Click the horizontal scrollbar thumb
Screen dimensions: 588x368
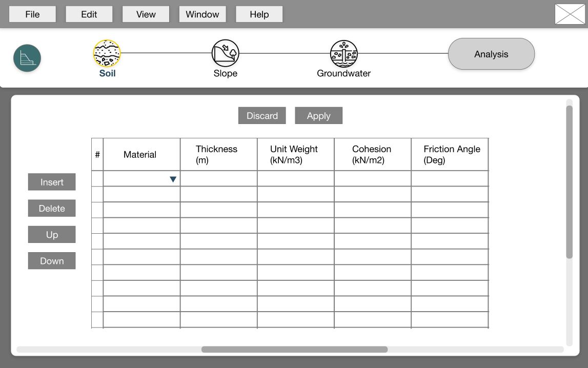[x=294, y=350]
